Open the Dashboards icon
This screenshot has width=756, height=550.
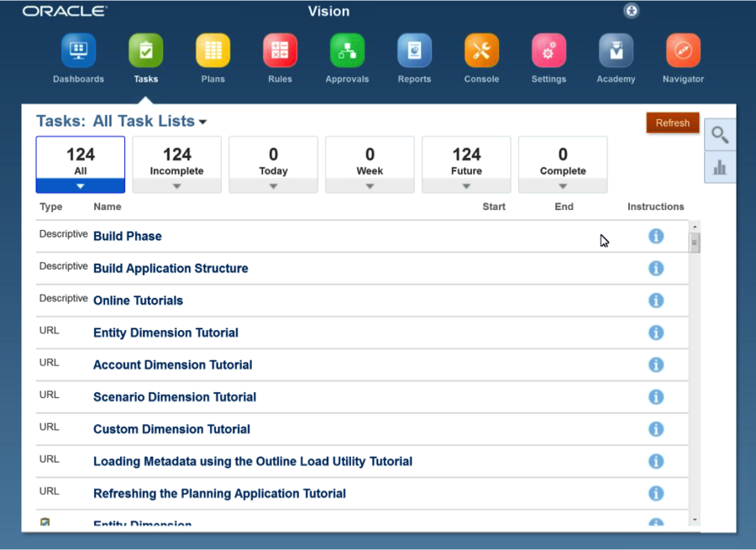(x=78, y=51)
